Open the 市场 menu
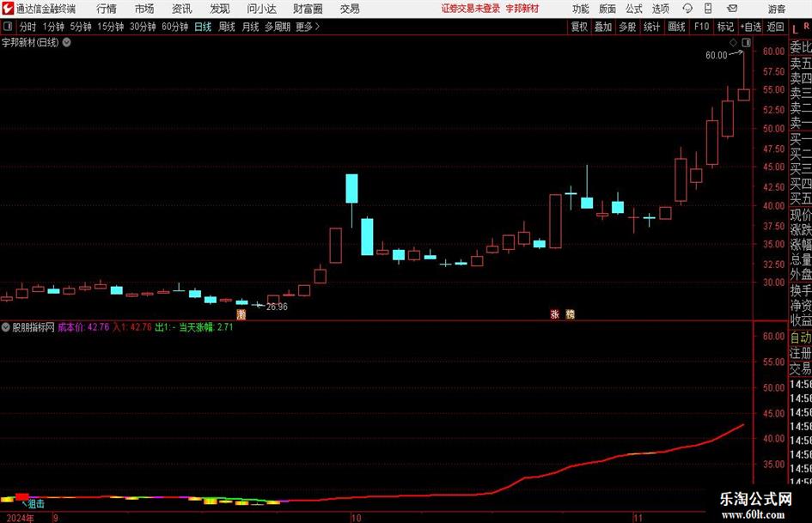The width and height of the screenshot is (812, 523). click(x=144, y=9)
